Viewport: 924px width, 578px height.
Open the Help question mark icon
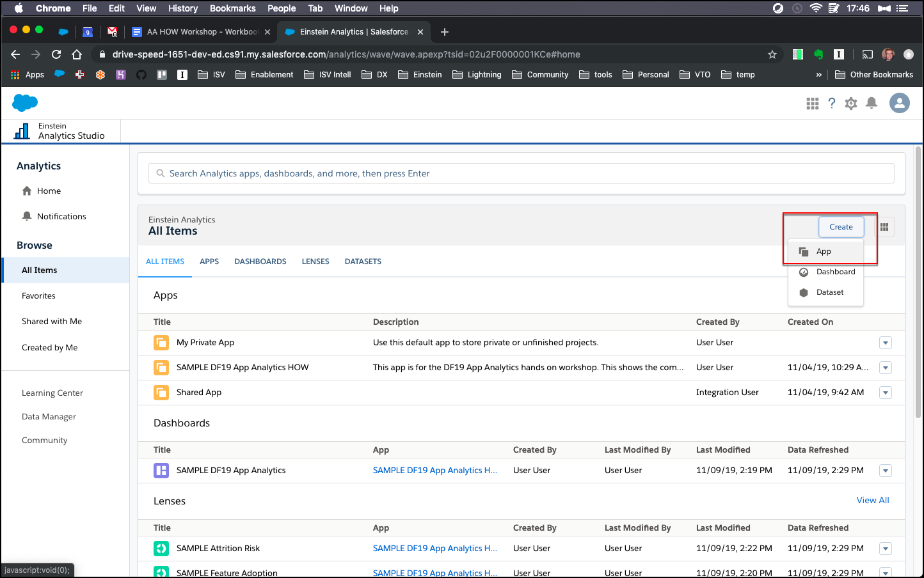pos(832,104)
